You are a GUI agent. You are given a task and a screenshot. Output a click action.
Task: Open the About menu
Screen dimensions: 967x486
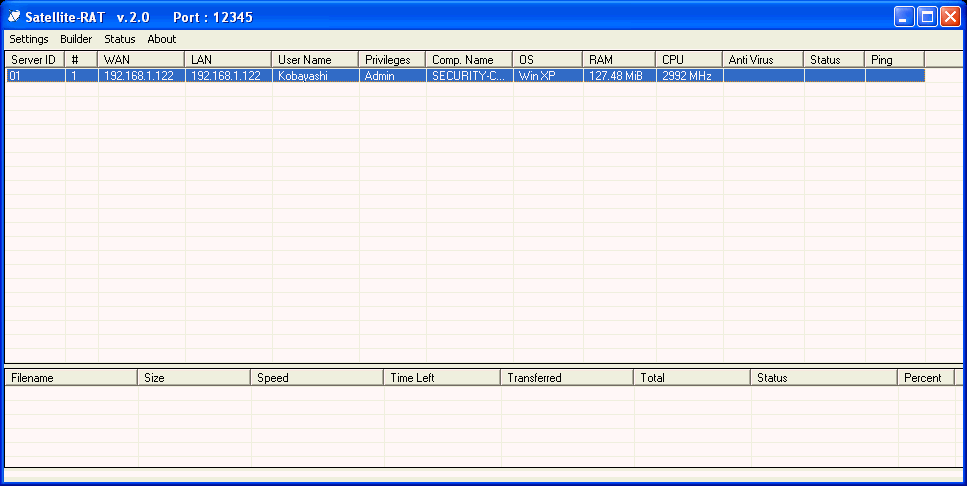tap(161, 39)
